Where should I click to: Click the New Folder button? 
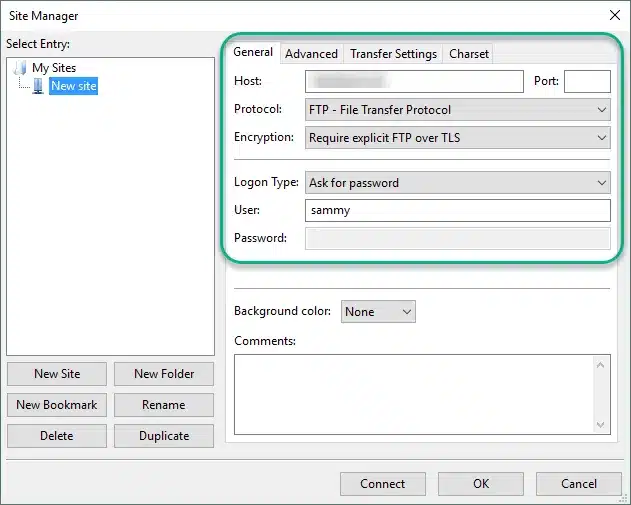(x=164, y=374)
